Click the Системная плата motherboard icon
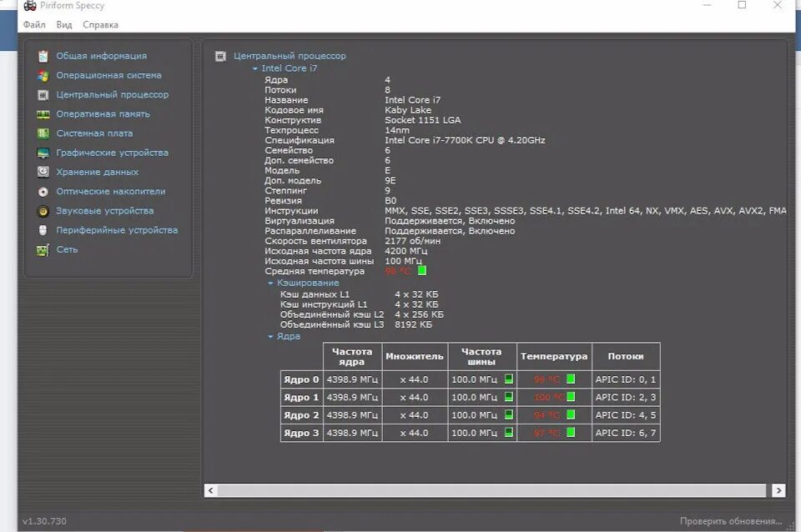 pyautogui.click(x=43, y=133)
